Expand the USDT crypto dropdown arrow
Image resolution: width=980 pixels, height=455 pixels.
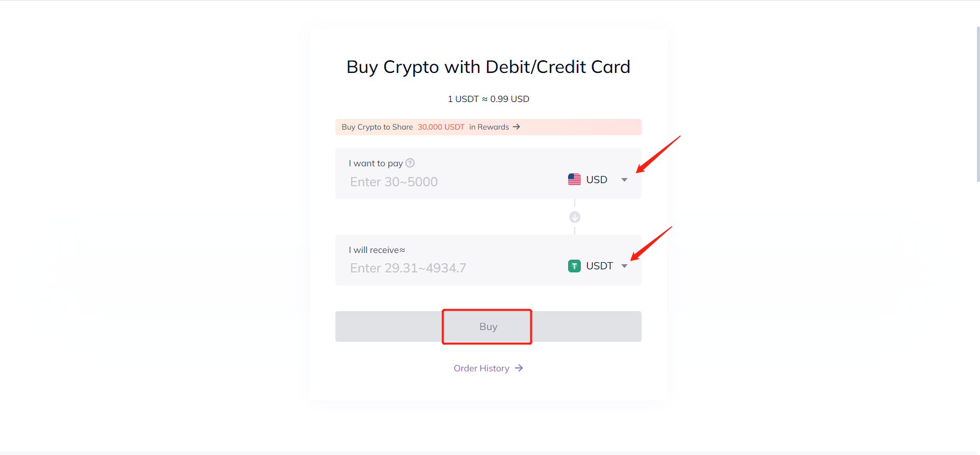click(624, 266)
